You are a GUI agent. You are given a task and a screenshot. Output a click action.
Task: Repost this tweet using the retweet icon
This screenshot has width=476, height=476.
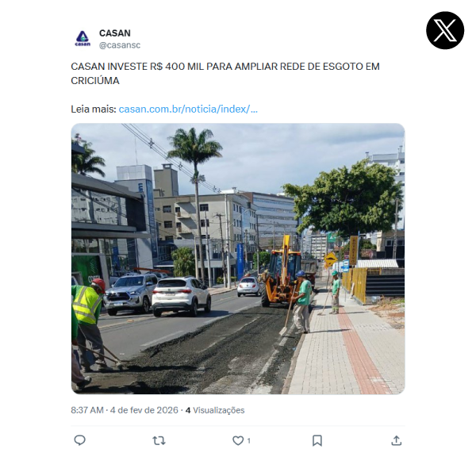pyautogui.click(x=159, y=440)
